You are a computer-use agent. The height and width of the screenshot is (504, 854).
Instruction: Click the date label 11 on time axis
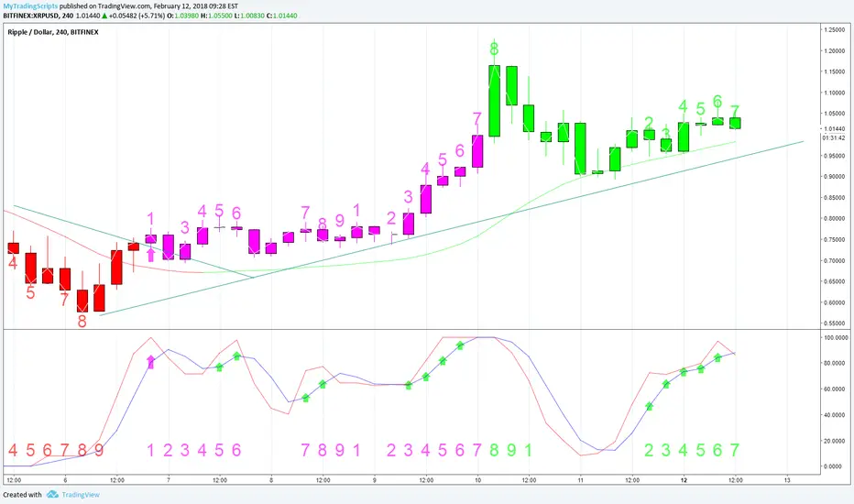[581, 480]
